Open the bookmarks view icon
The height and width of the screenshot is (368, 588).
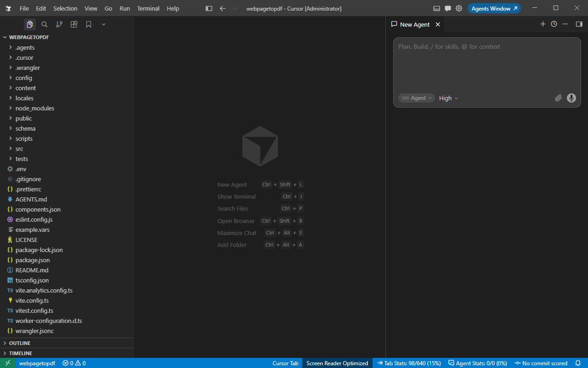[x=89, y=24]
